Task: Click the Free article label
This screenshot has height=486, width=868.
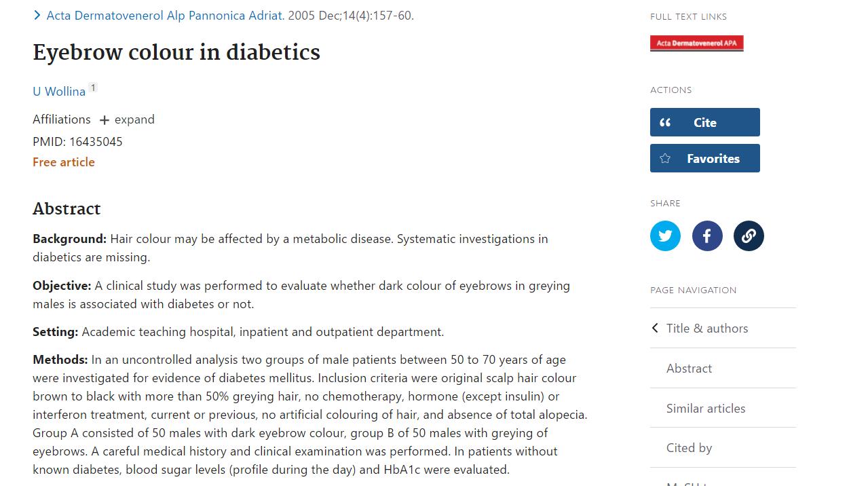Action: pyautogui.click(x=64, y=162)
